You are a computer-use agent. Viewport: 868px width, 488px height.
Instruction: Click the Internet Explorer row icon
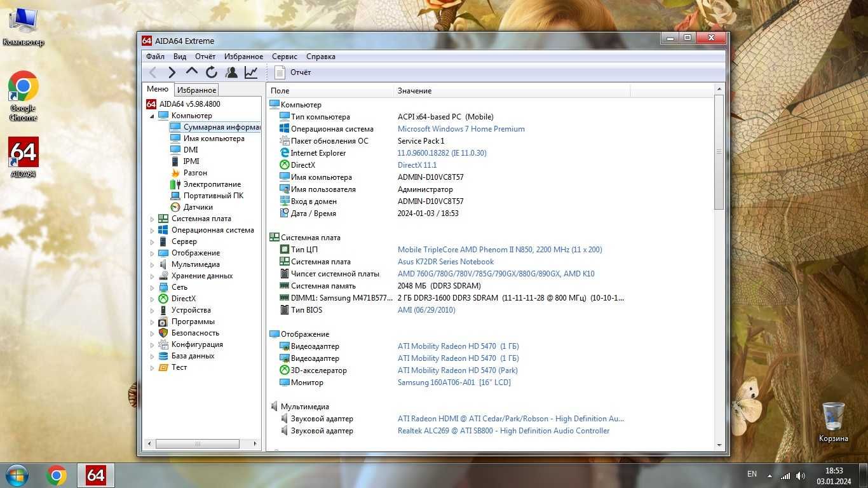tap(285, 153)
